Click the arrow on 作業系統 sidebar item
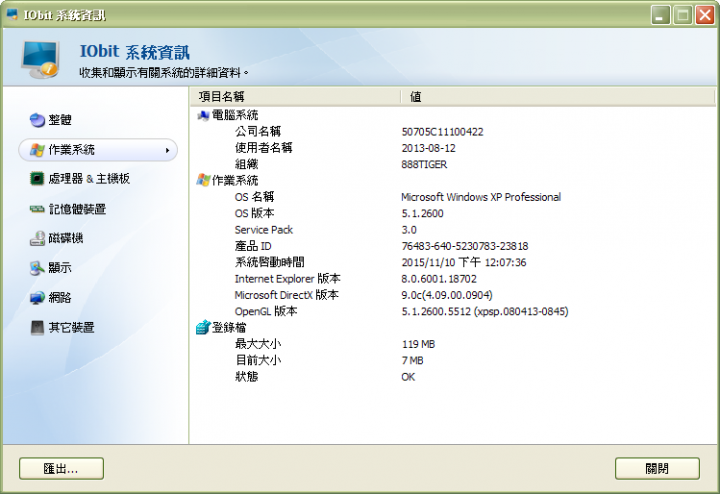Image resolution: width=720 pixels, height=494 pixels. pos(168,150)
